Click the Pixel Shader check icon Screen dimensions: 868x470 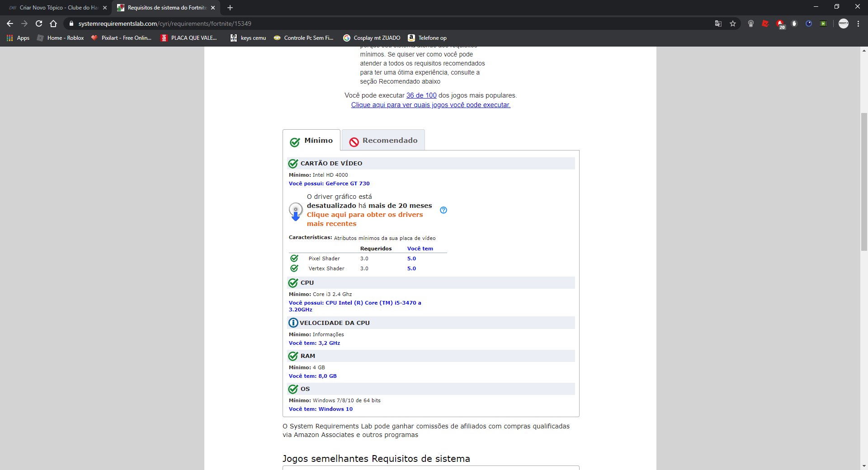pos(294,258)
